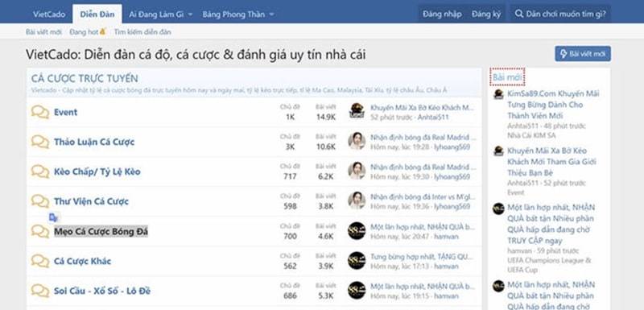Viewport: 644px width, 310px height.
Task: Open hamvan avatar in Mẹo Cá Cược row
Action: [x=357, y=230]
